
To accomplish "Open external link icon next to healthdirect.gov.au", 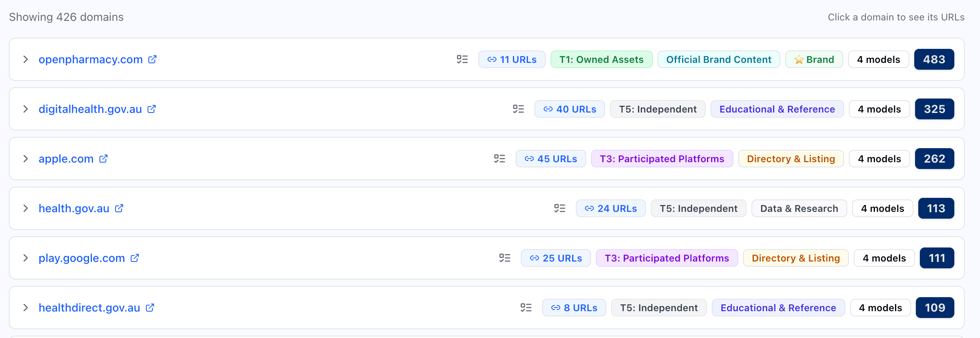I will pos(150,308).
